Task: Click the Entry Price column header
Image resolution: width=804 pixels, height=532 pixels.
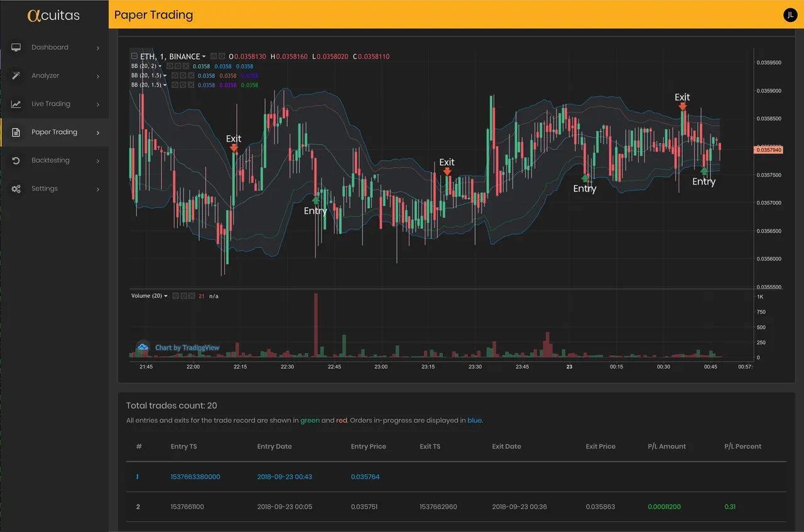Action: (368, 447)
